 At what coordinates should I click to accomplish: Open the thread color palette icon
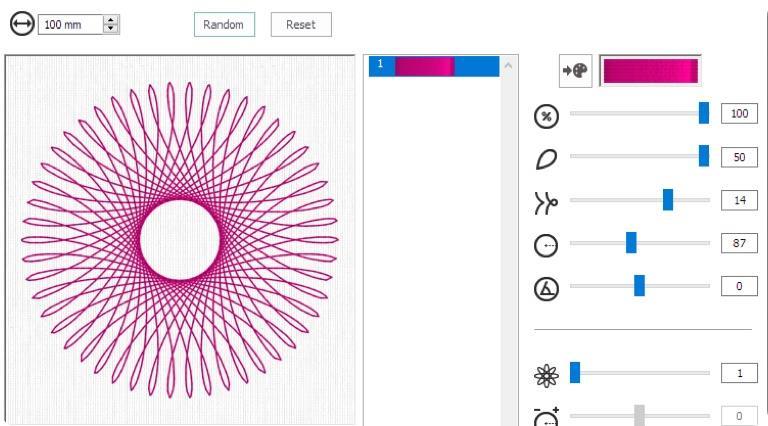(574, 71)
